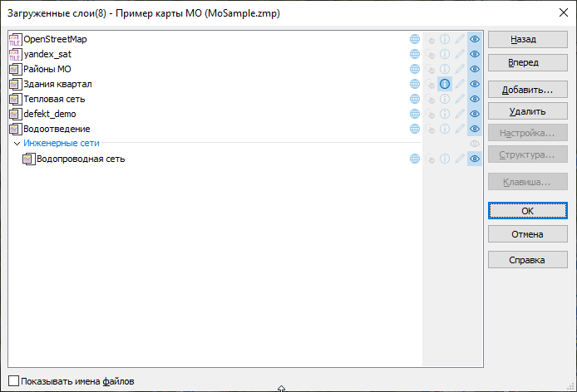Toggle visibility eye for Районы МО

point(475,69)
